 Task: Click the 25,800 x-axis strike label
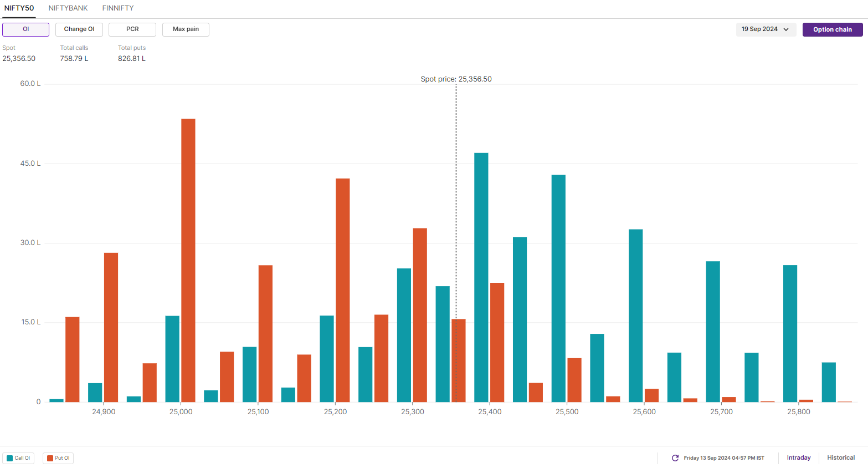click(799, 412)
